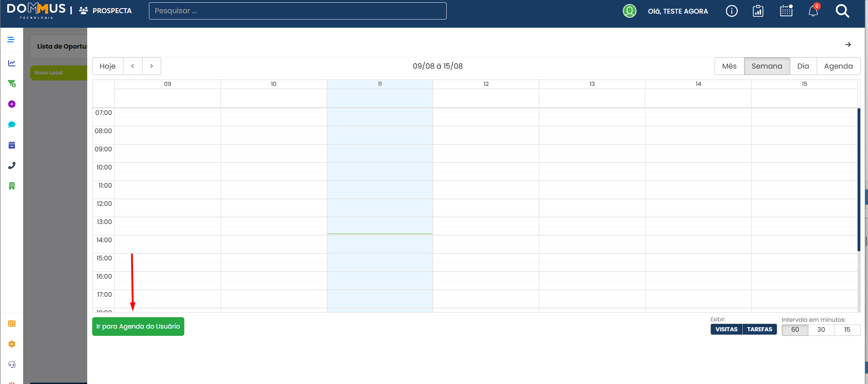Click the Pesquisar search field
Viewport: 868px width, 384px height.
(297, 11)
